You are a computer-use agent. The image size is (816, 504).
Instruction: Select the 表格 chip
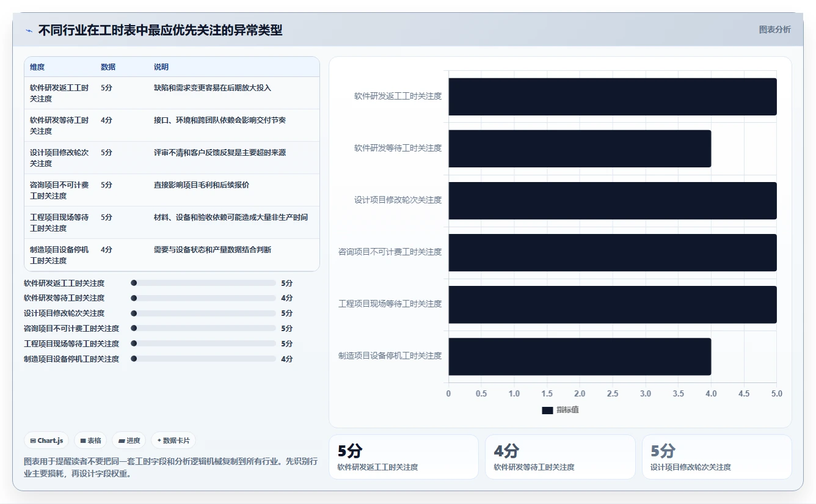point(90,440)
